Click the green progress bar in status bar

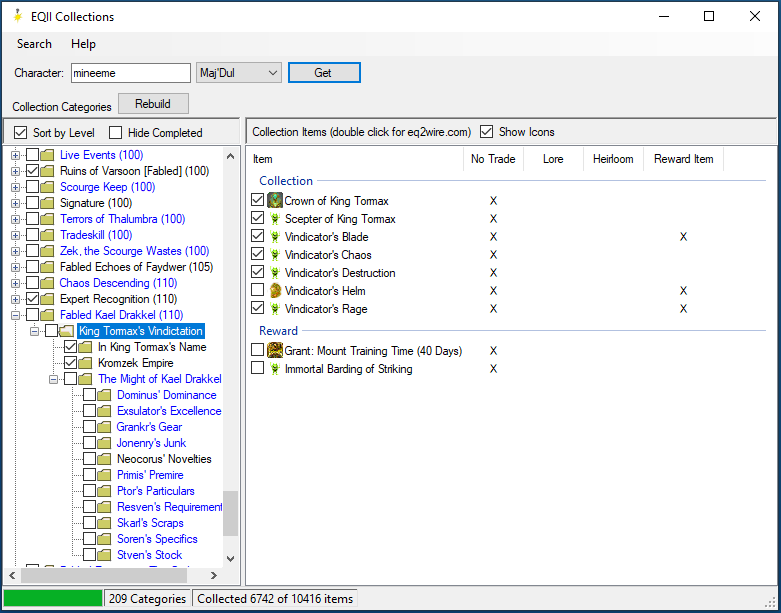point(53,598)
